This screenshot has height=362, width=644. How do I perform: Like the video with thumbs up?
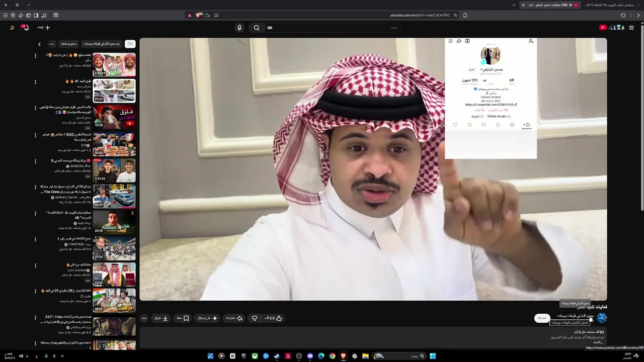click(273, 318)
